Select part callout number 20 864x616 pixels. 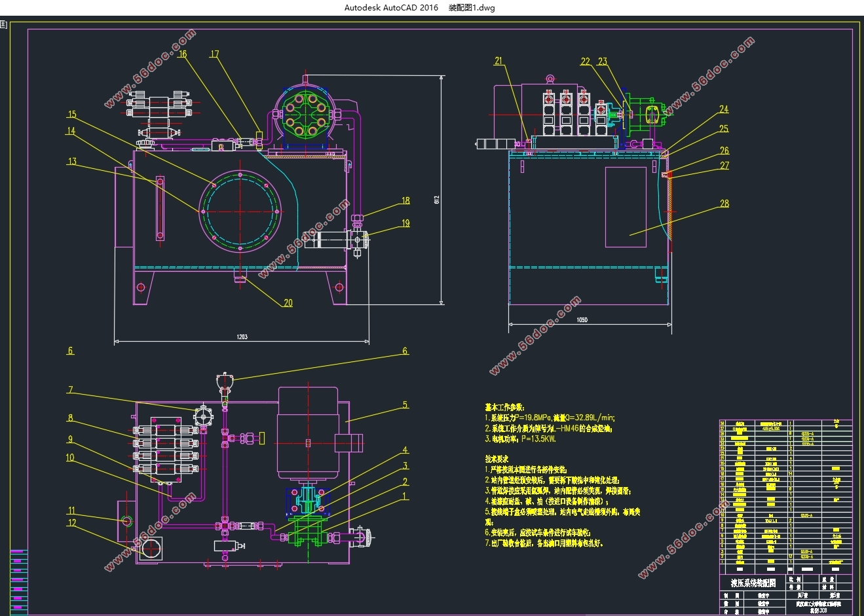(288, 302)
